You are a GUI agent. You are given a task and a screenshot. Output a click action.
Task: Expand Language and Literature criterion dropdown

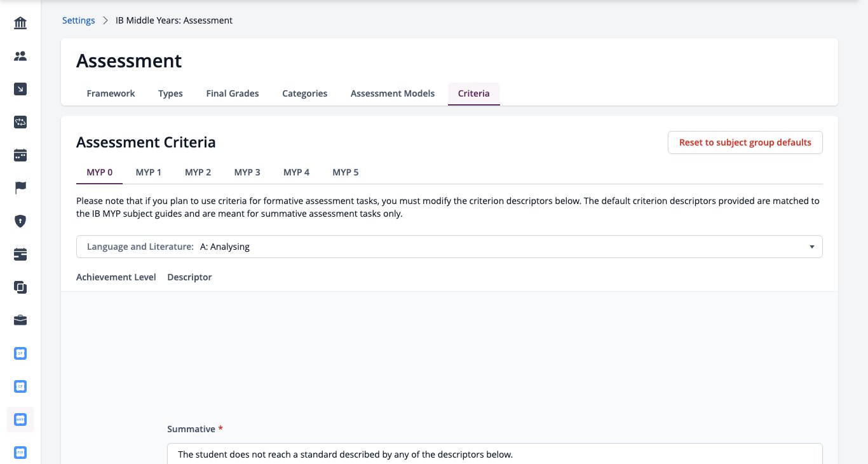tap(449, 247)
